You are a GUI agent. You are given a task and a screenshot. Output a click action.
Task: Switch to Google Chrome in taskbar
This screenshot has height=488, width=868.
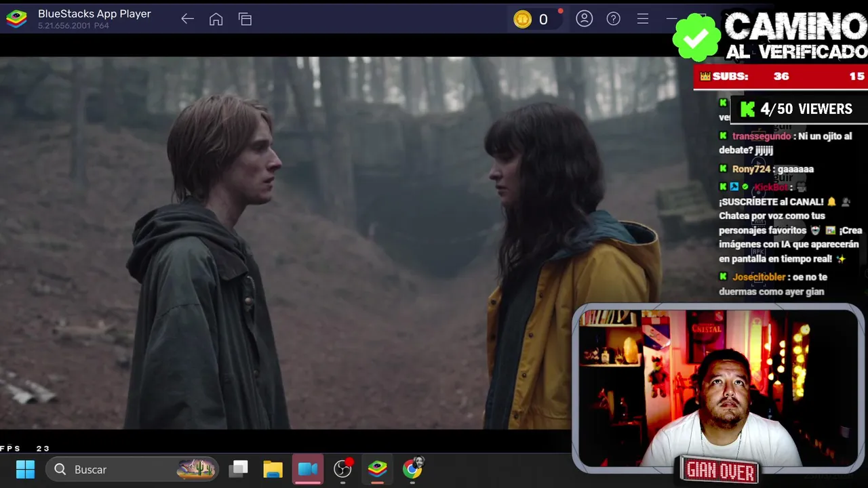pos(412,468)
